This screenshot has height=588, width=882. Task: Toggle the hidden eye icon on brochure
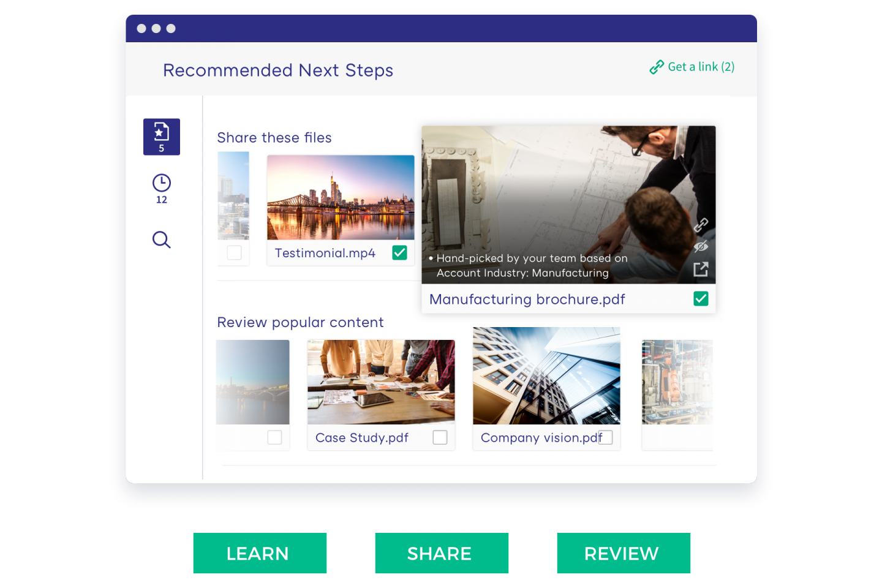coord(701,246)
